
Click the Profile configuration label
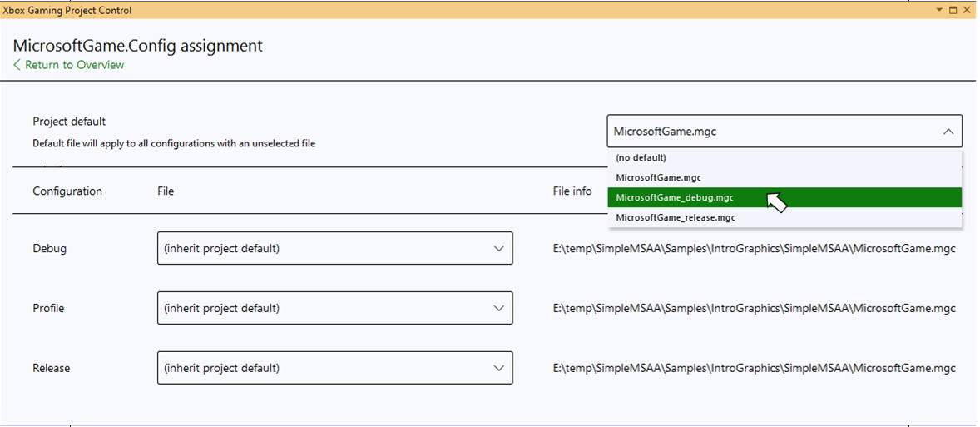[48, 309]
